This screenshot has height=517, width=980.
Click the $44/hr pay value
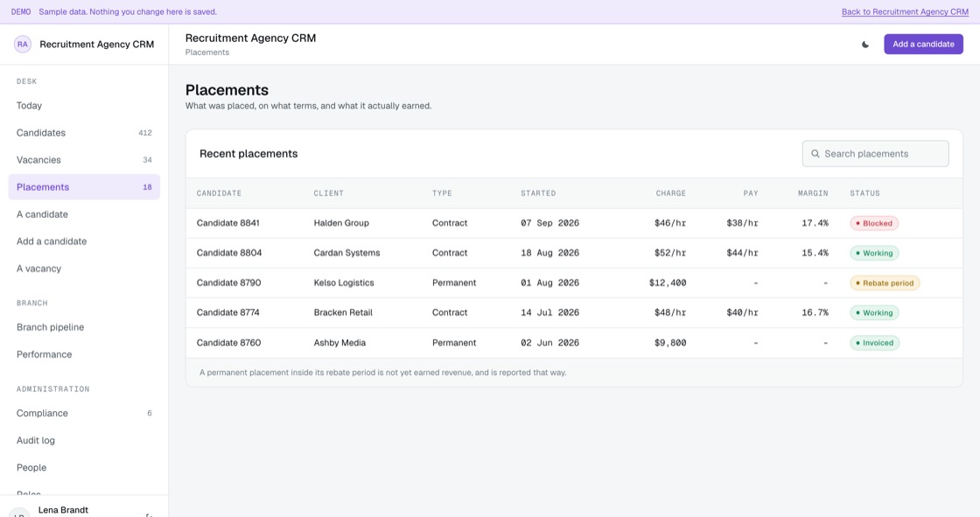743,253
